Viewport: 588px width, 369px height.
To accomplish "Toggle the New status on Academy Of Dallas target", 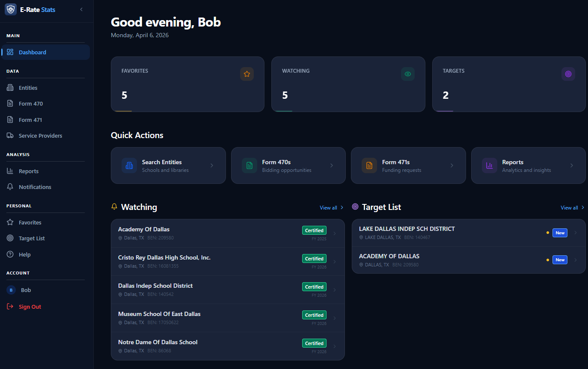I will (560, 260).
